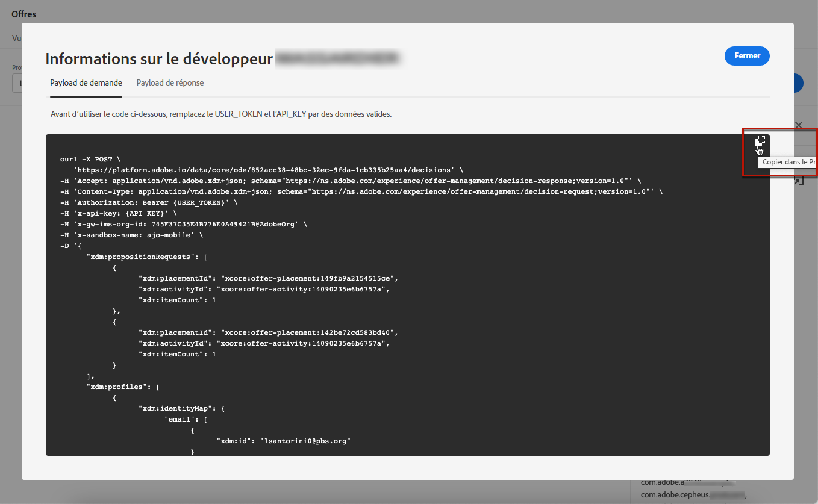Select the Payload de demande tab
The image size is (818, 504).
[x=86, y=83]
